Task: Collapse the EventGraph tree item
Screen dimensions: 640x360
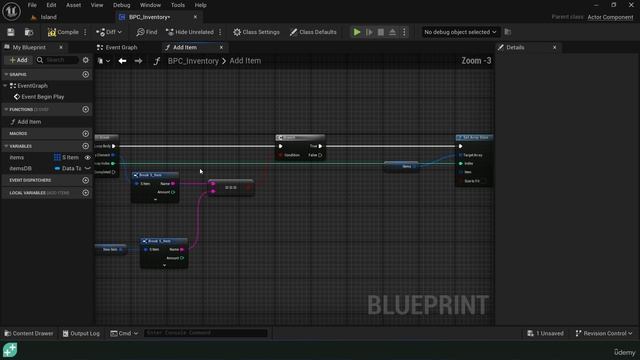Action: (x=5, y=86)
